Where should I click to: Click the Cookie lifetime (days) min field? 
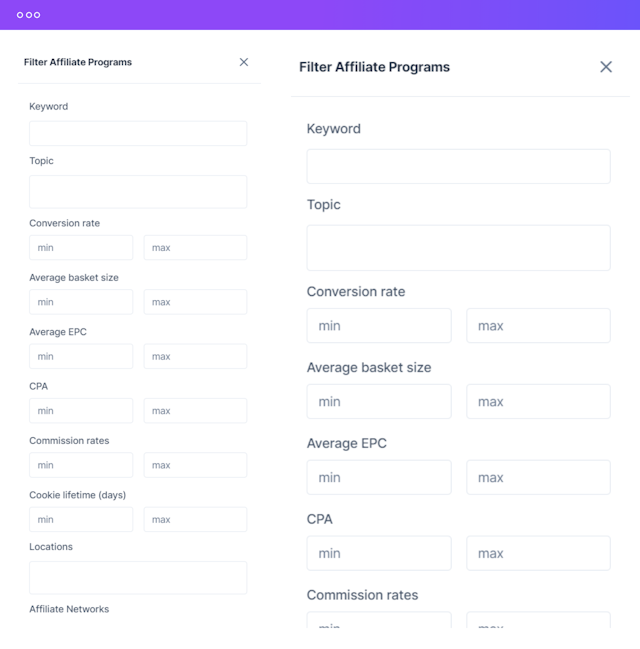pyautogui.click(x=81, y=520)
